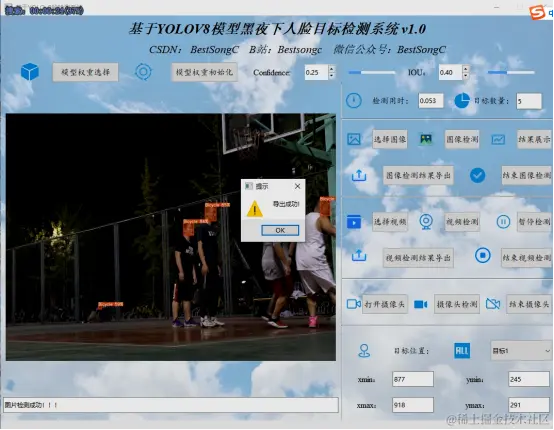The image size is (554, 430).
Task: Click the upload icon beside 图像检测结果导出
Action: pos(359,175)
